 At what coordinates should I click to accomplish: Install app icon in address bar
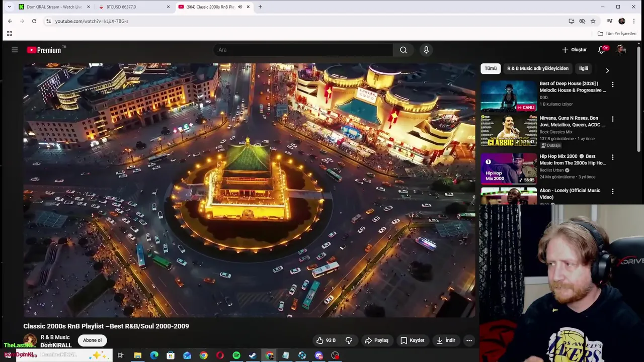[571, 21]
